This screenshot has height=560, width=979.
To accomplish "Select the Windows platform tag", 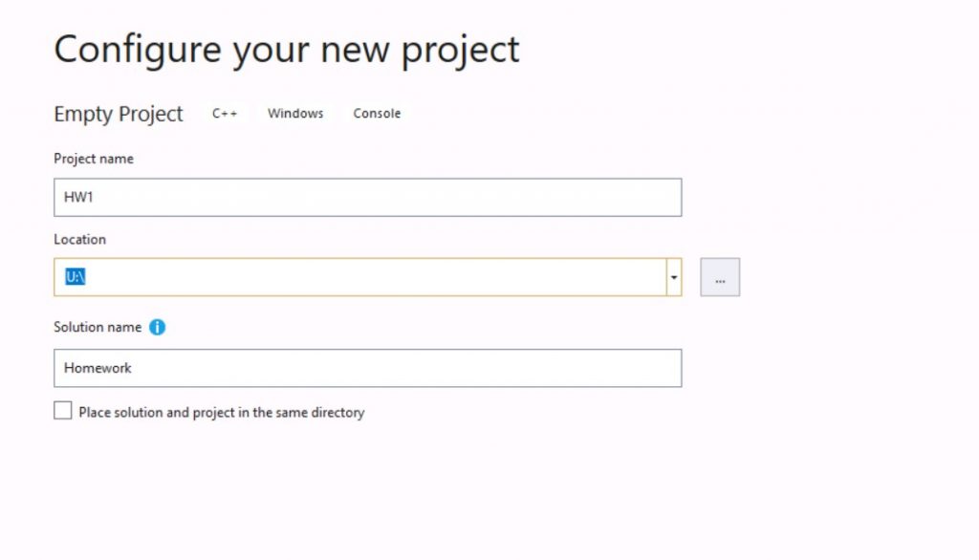I will tap(295, 114).
